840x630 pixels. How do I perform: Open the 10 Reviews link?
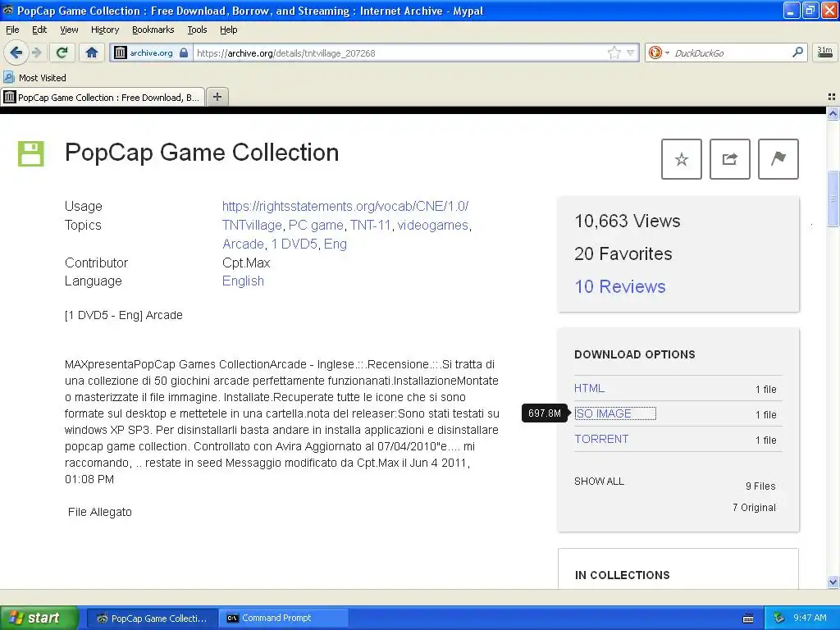(x=620, y=286)
